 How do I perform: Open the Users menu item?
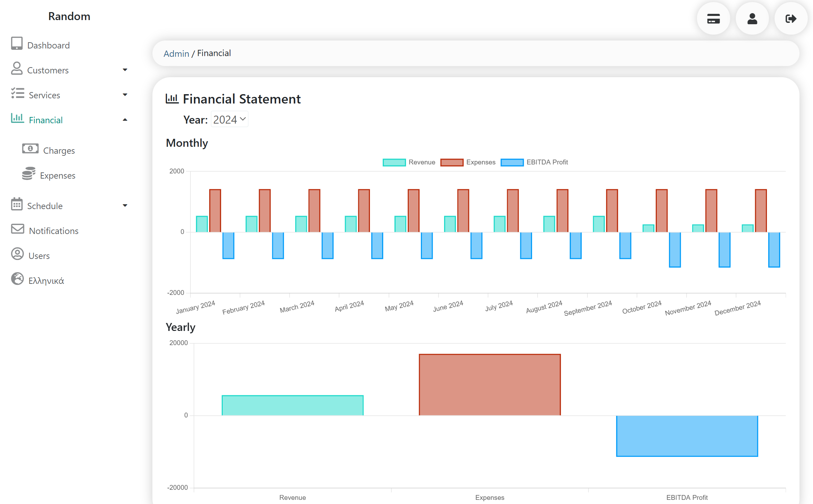39,256
